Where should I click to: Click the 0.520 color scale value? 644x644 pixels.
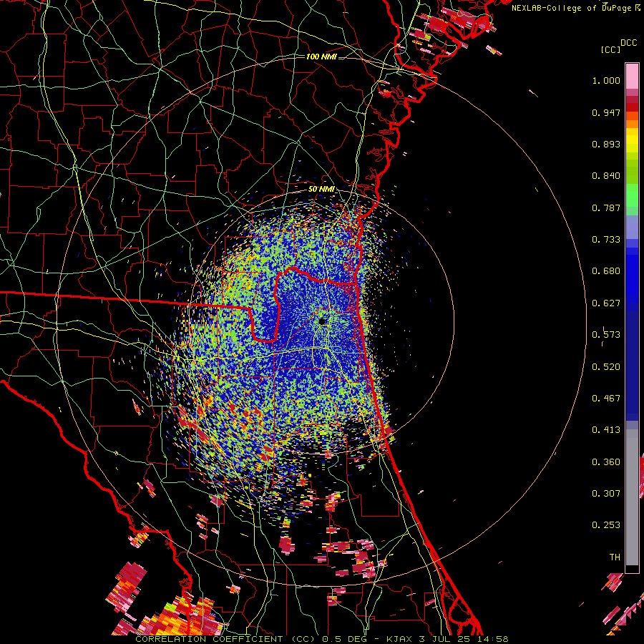coord(606,367)
